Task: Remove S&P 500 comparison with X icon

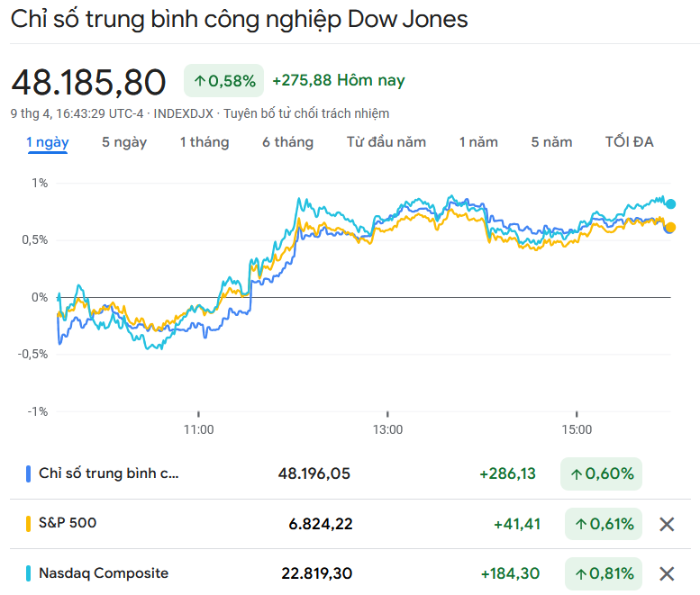Action: coord(667,524)
